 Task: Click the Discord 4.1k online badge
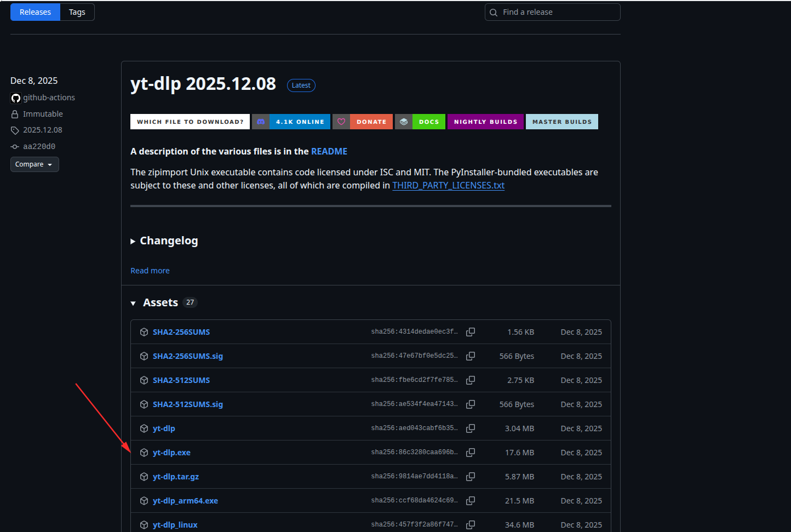291,122
